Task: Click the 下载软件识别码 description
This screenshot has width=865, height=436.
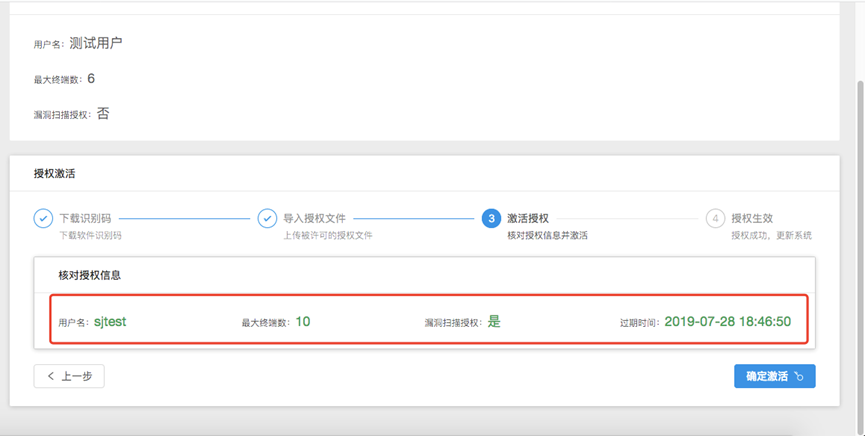Action: click(90, 236)
